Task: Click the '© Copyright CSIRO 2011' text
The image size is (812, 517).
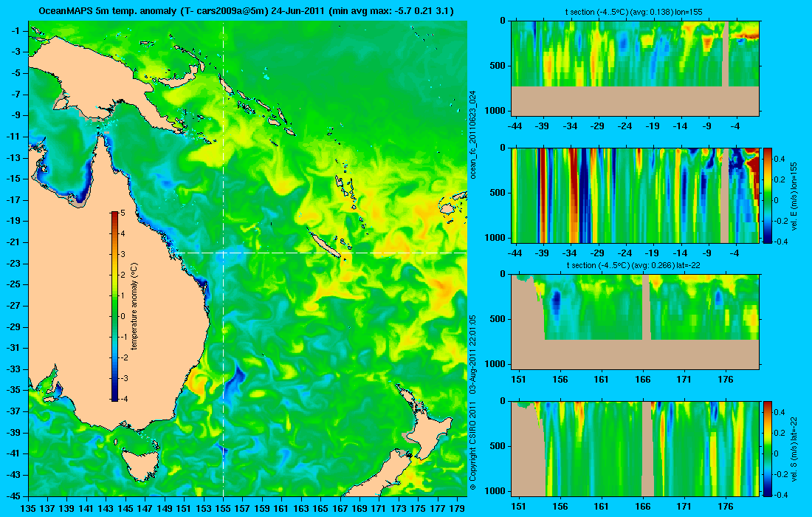Action: point(472,445)
